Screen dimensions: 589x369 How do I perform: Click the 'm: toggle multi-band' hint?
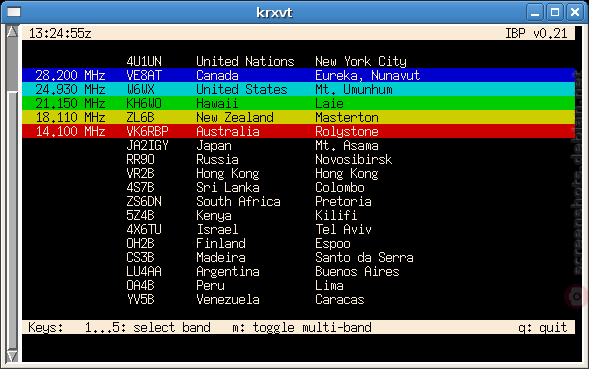pyautogui.click(x=302, y=327)
